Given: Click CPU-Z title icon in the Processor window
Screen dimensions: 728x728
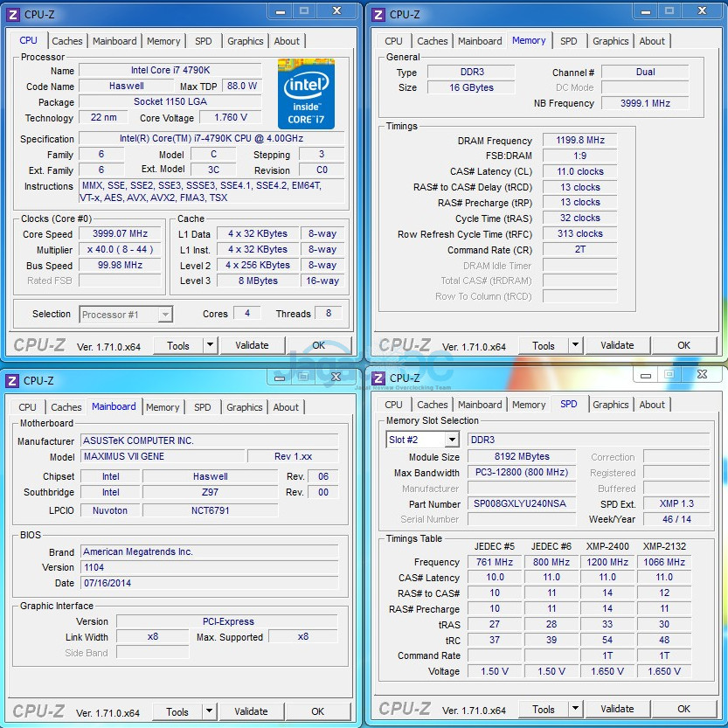Looking at the screenshot, I should 13,14.
